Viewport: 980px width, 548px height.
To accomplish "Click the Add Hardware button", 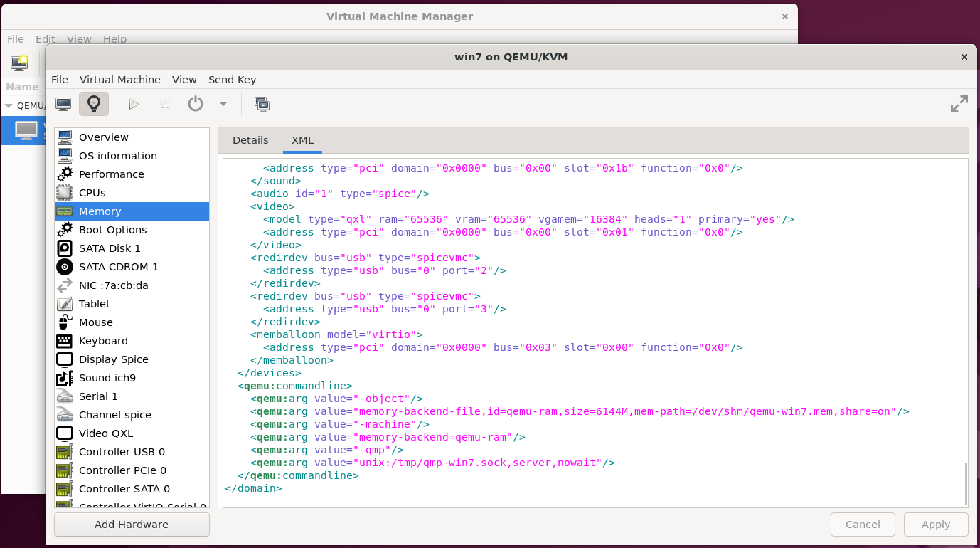I will pos(132,525).
